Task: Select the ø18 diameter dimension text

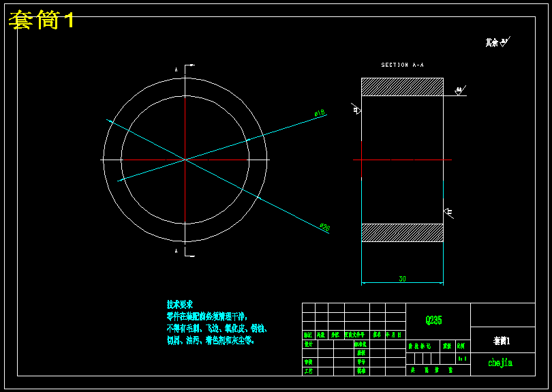Action: (320, 113)
